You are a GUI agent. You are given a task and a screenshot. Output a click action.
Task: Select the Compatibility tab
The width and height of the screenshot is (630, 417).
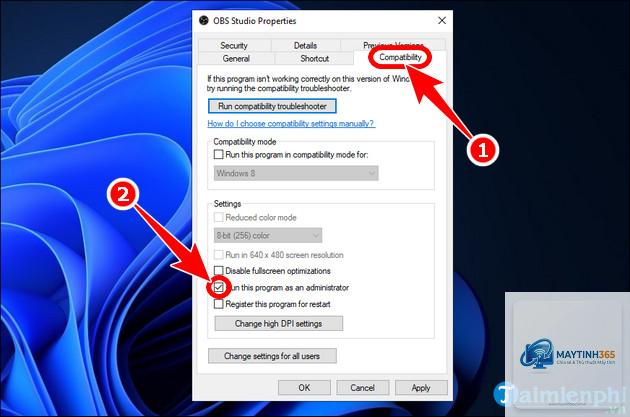[x=400, y=57]
